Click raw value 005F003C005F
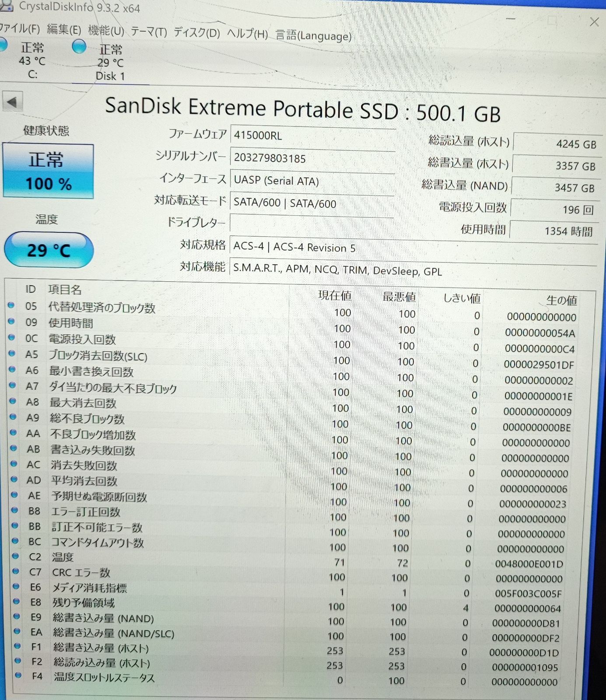Viewport: 606px width, 700px height. click(528, 594)
